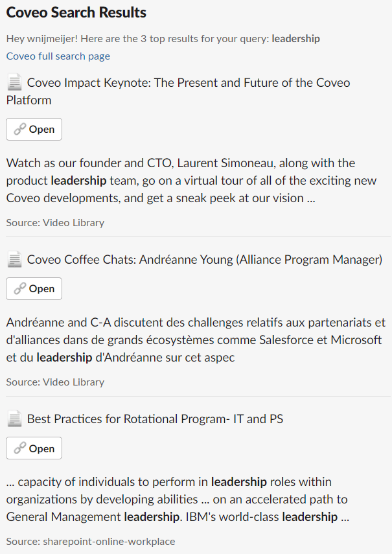This screenshot has height=554, width=392.
Task: Select the Coveo Coffee Chats title
Action: 205,259
